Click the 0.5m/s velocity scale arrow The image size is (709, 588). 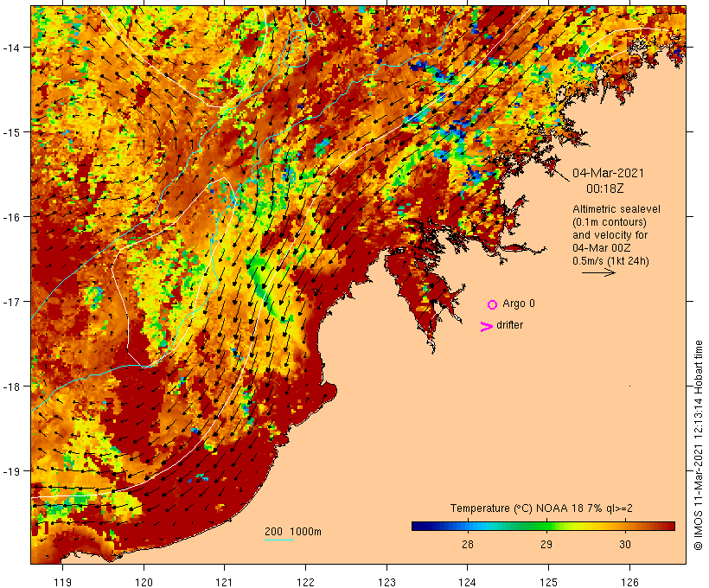coord(598,272)
